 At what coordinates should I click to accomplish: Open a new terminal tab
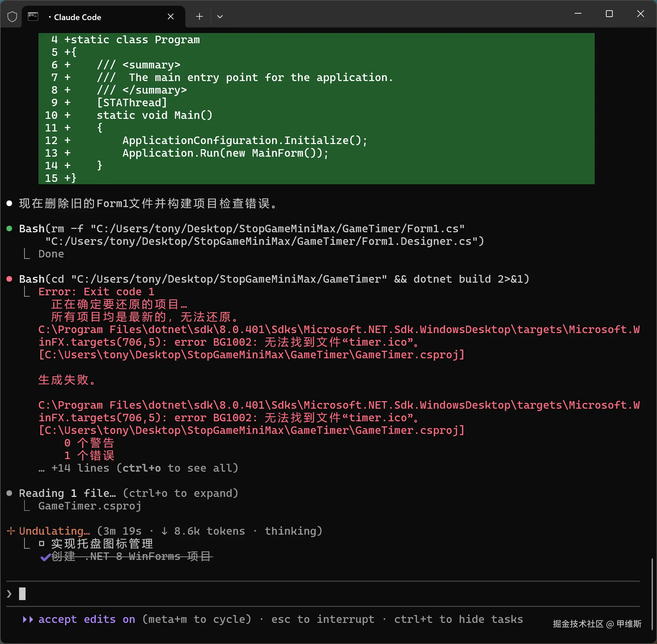click(x=199, y=16)
